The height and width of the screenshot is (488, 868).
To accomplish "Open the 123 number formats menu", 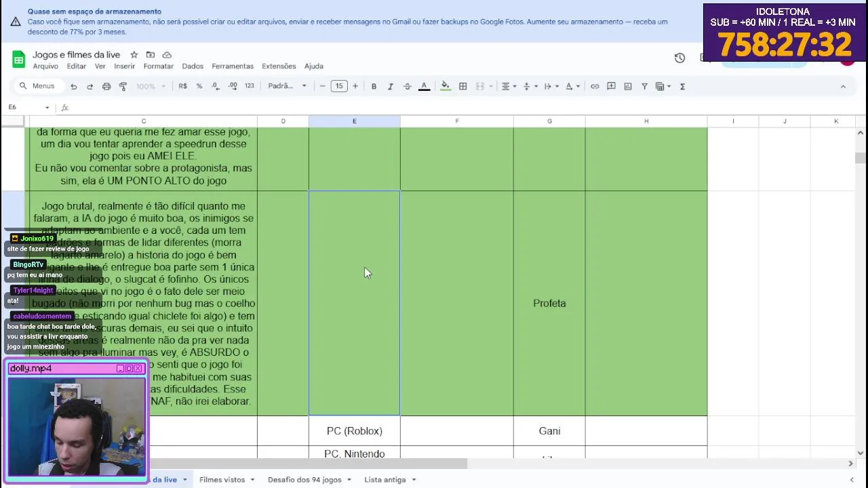I will (249, 86).
